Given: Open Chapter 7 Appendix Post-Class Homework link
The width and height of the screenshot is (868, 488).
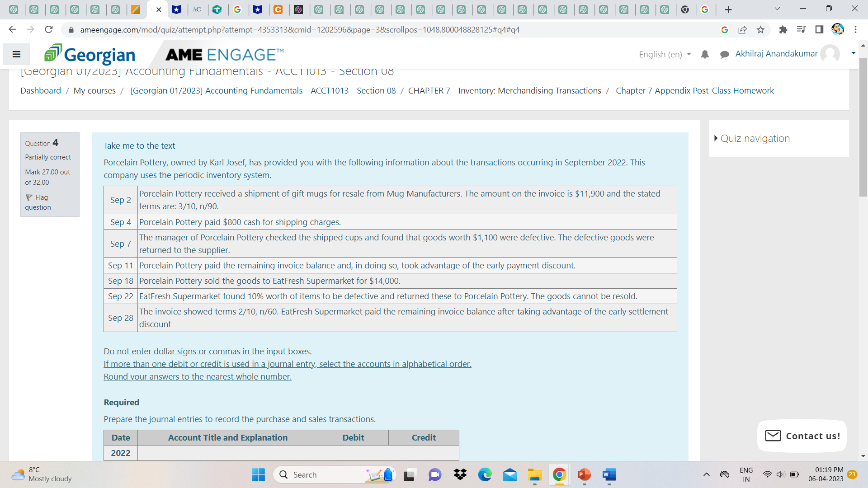Looking at the screenshot, I should click(x=694, y=91).
